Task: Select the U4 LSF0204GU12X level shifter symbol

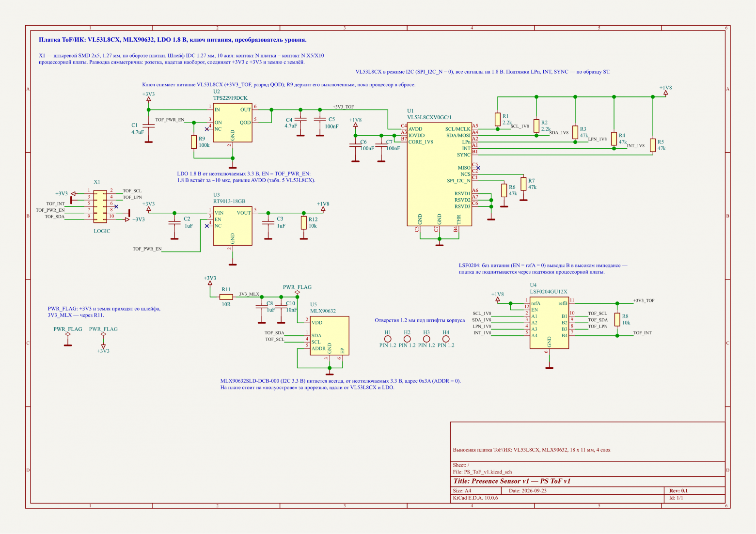Action: coord(549,323)
